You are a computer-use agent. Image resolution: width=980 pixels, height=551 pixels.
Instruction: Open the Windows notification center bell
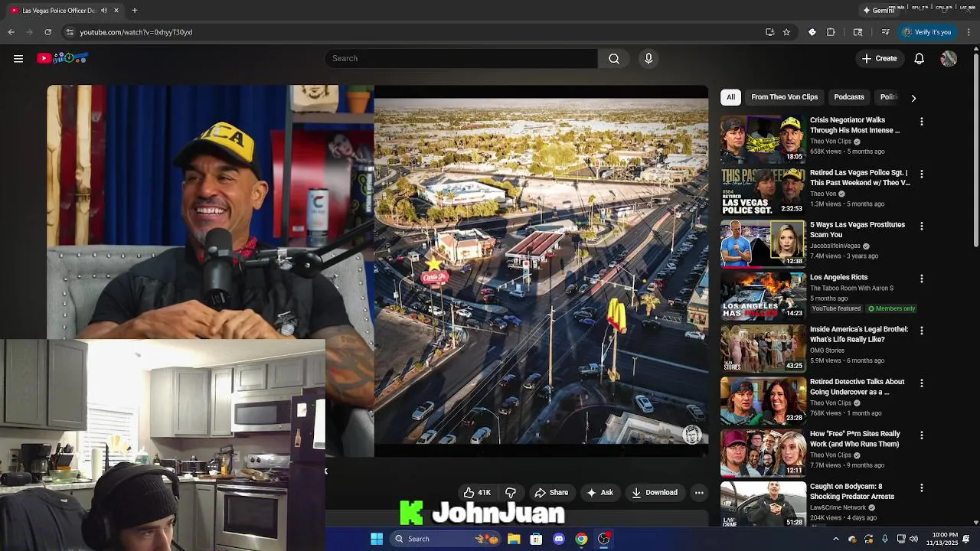point(966,539)
